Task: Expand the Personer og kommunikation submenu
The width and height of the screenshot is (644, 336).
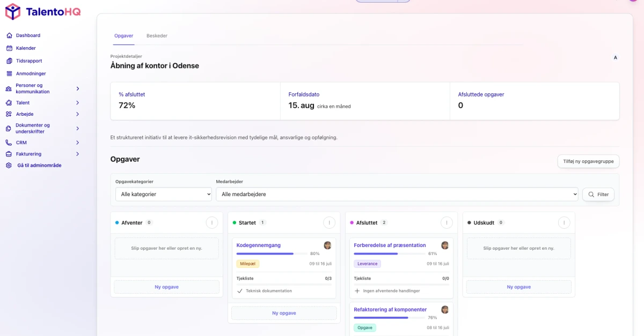Action: click(78, 89)
